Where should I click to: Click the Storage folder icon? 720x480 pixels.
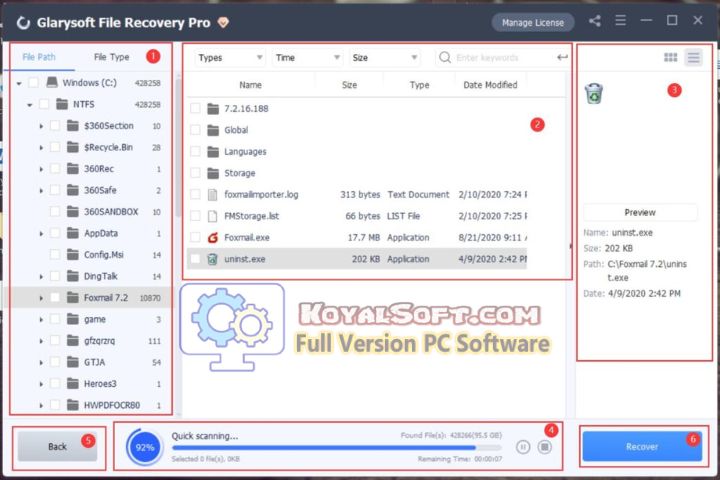click(213, 173)
